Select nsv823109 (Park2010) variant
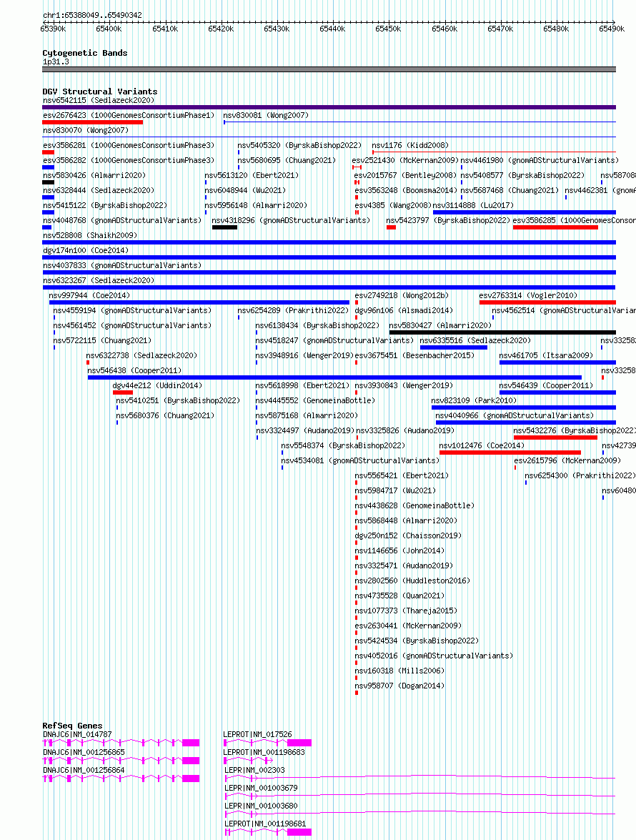This screenshot has width=636, height=840. [474, 400]
